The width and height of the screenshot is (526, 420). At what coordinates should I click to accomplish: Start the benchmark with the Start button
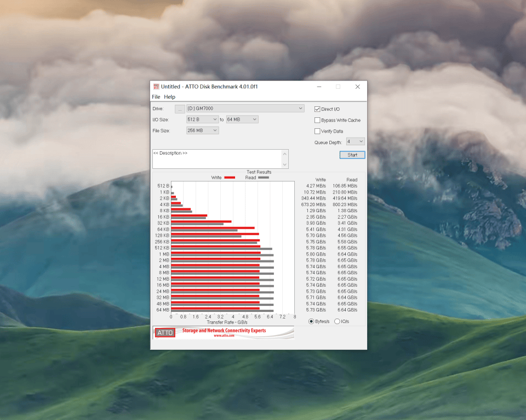[x=352, y=155]
